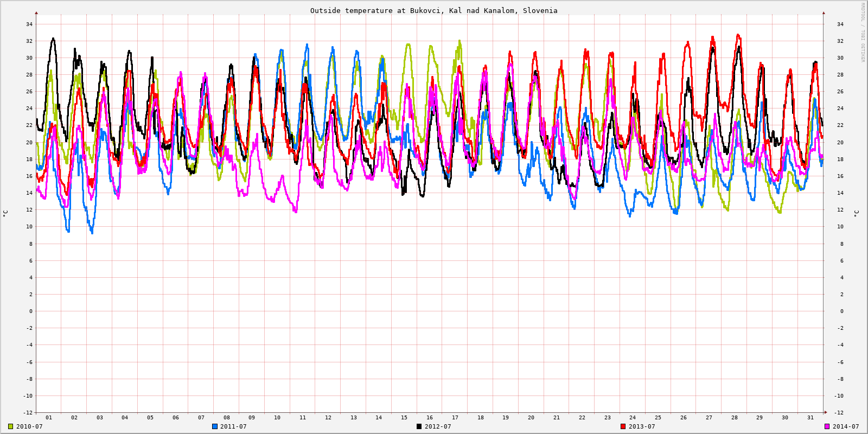The width and height of the screenshot is (868, 434).
Task: Click x-axis day label 29
Action: pos(759,418)
